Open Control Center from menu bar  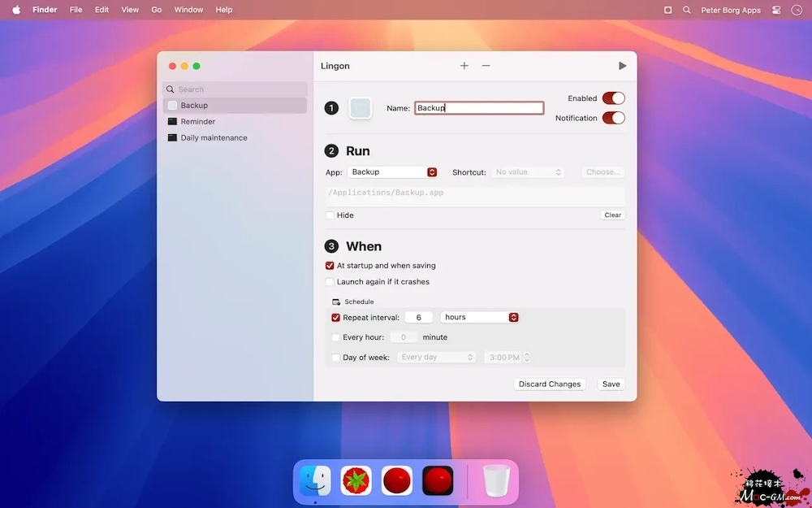coord(776,10)
